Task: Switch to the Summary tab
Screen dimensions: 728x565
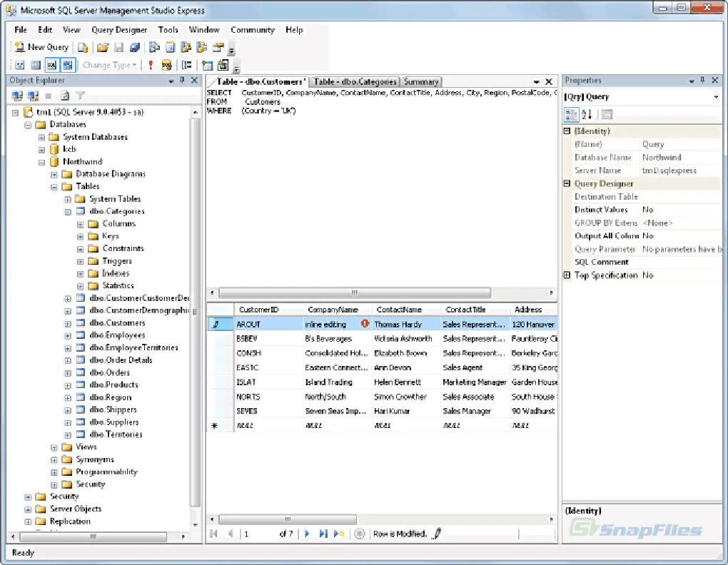Action: click(x=421, y=81)
